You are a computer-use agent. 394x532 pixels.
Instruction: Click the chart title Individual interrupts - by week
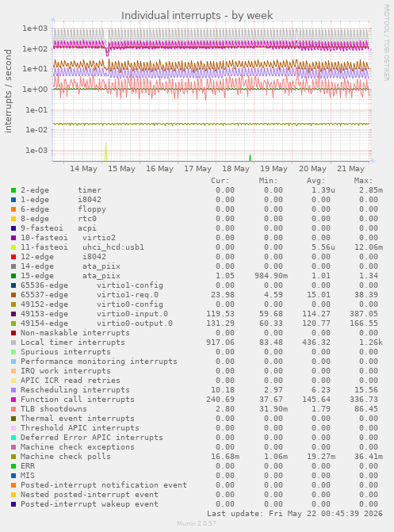[x=197, y=15]
